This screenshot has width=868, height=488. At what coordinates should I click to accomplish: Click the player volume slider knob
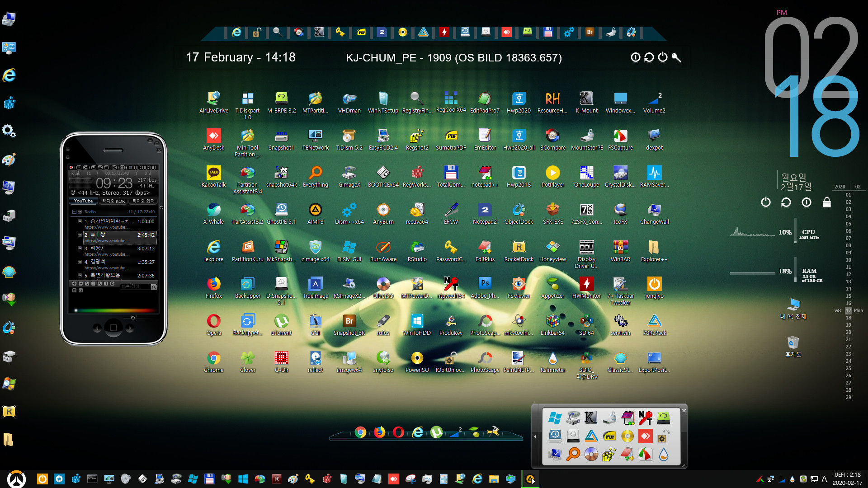click(133, 318)
